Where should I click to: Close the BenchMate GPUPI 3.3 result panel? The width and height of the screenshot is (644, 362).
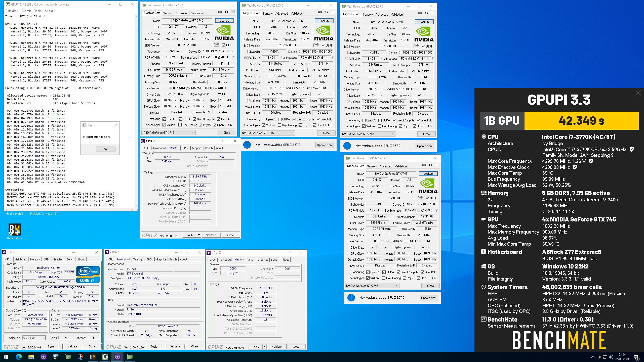tap(638, 93)
